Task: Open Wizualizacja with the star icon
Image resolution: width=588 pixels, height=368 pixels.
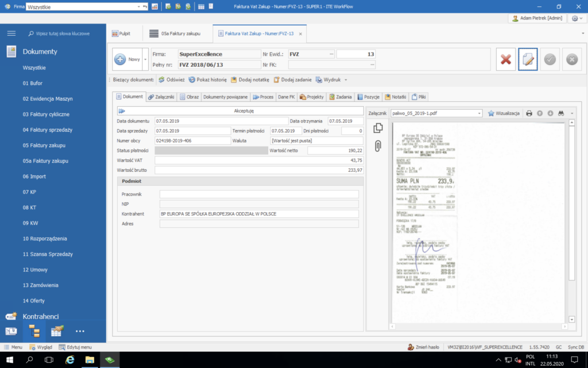Action: pos(491,113)
